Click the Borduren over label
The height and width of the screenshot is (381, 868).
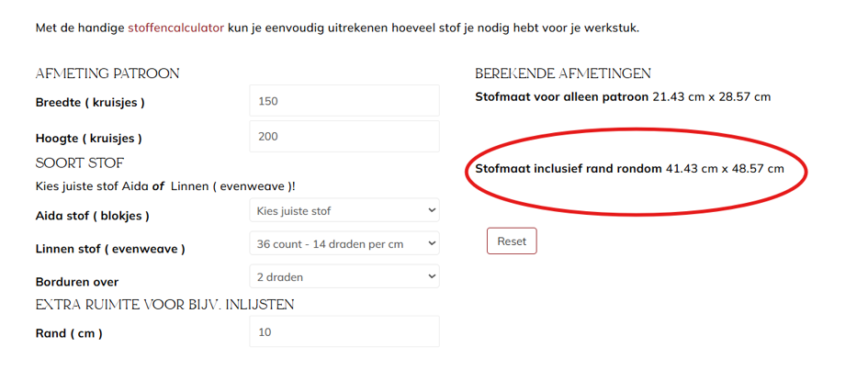(77, 282)
